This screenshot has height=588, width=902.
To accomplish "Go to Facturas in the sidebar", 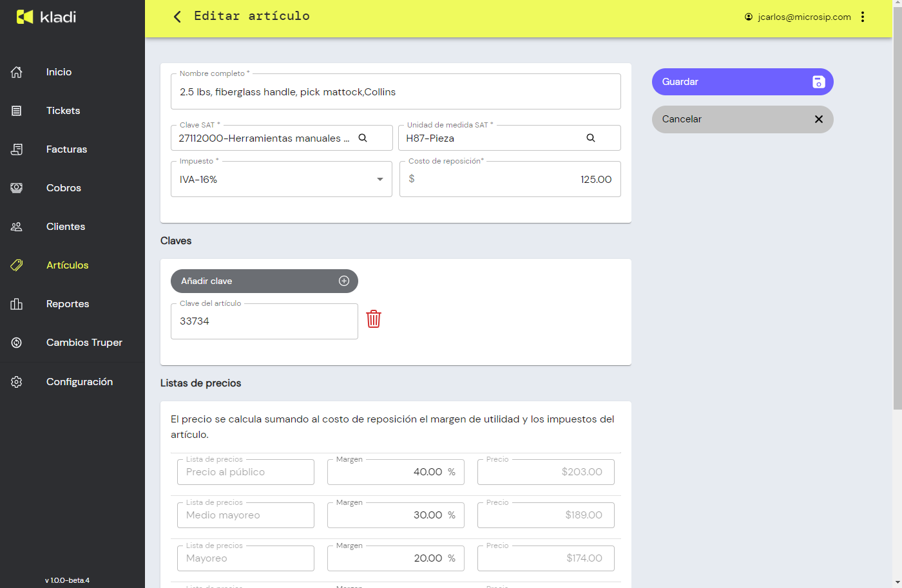I will click(x=66, y=149).
